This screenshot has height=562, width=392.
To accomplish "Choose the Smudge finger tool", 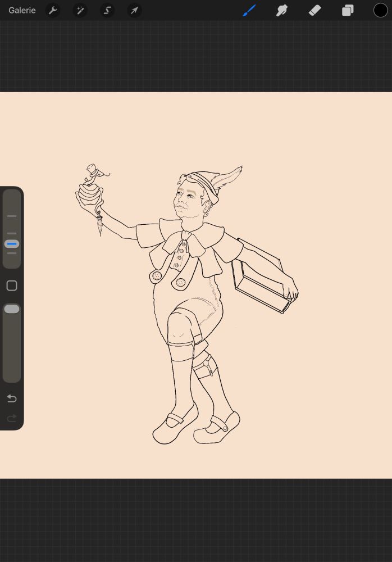I will 282,10.
